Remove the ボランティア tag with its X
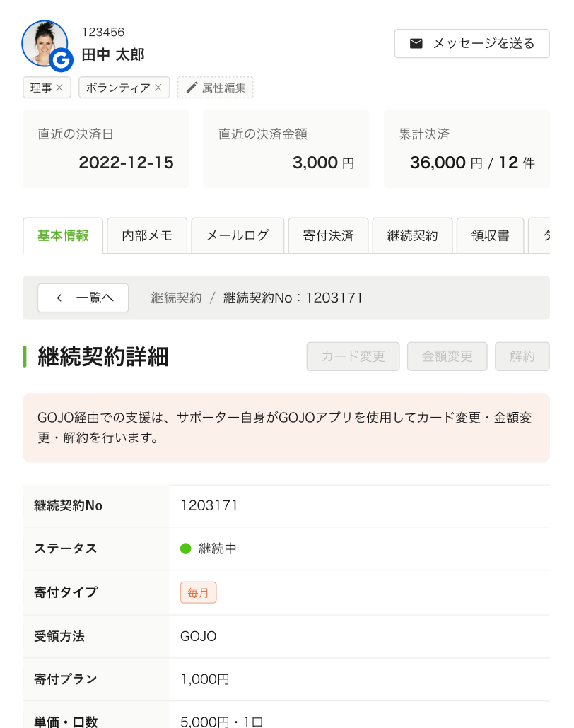 coord(158,88)
